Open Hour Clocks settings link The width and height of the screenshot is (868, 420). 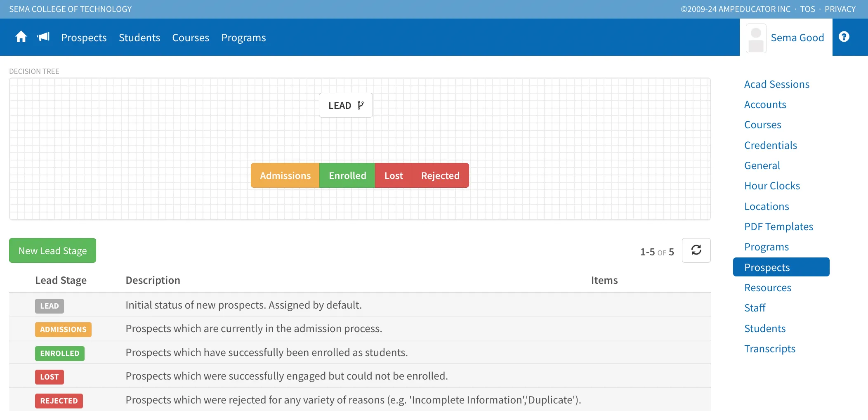point(772,186)
